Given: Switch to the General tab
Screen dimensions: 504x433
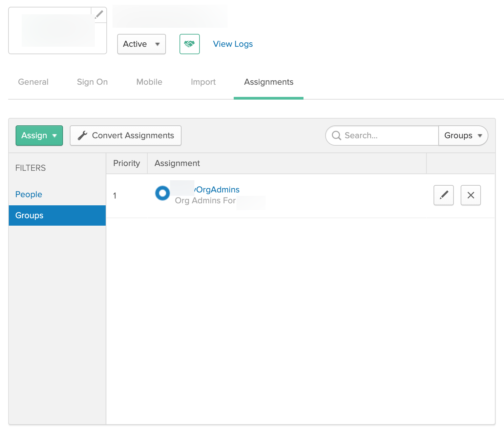Looking at the screenshot, I should [33, 82].
